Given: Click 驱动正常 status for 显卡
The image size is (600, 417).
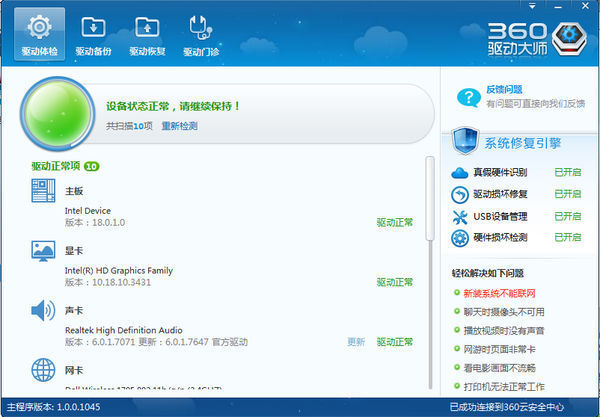Looking at the screenshot, I should [395, 282].
